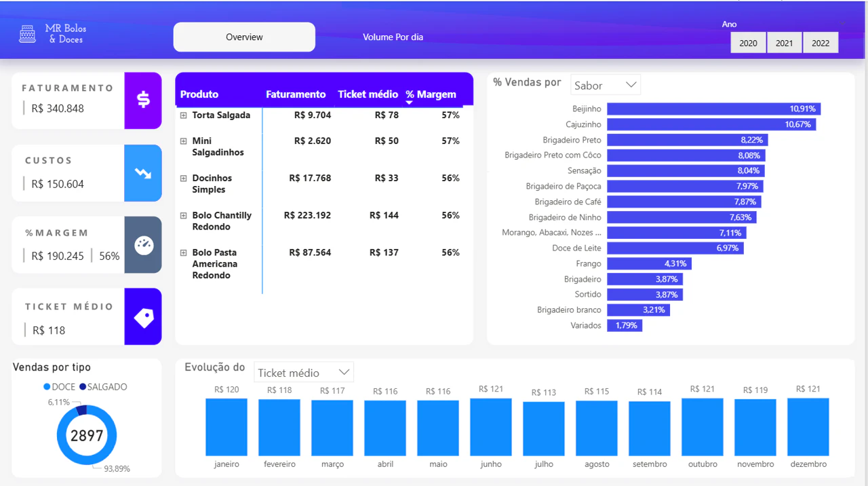Click the R$ 223.192 table cell
868x486 pixels.
307,215
